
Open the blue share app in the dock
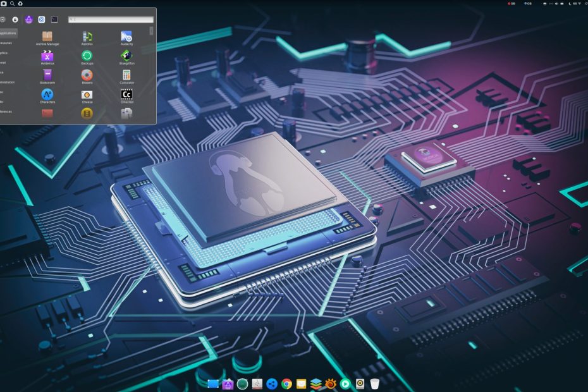pos(272,384)
